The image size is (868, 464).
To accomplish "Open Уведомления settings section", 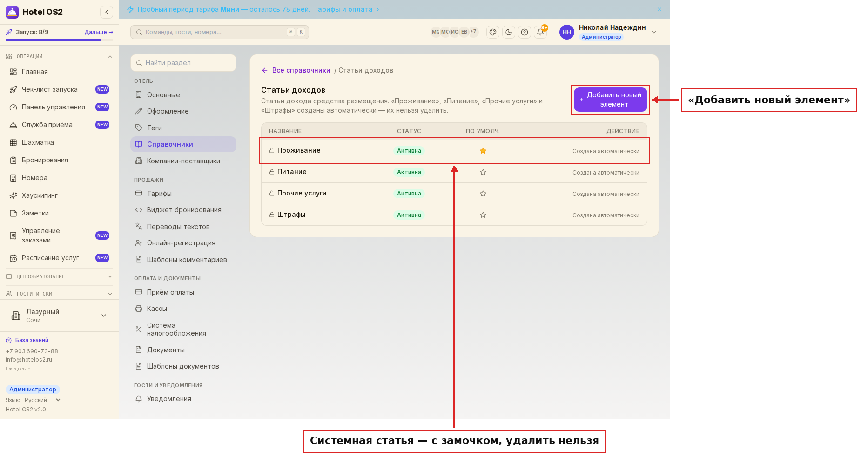I will (x=183, y=399).
